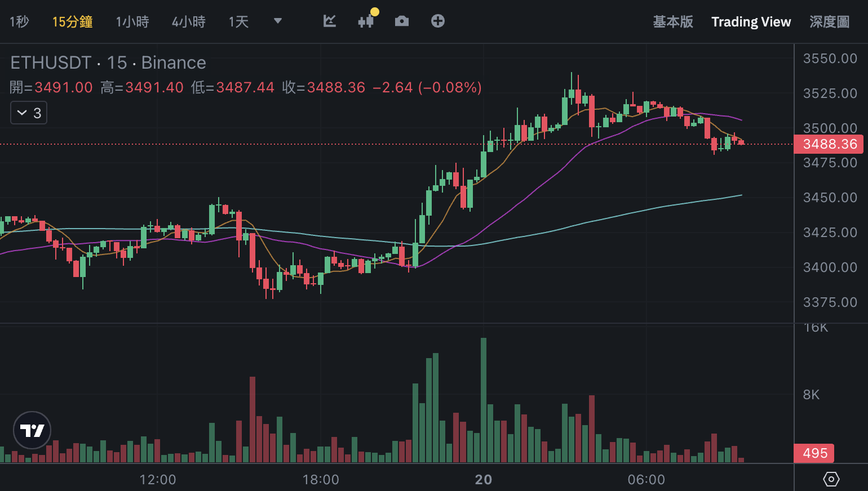Collapse the indicator legend showing 3

click(x=29, y=113)
